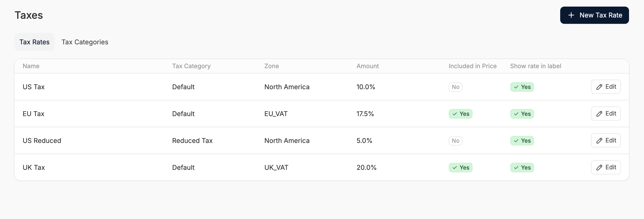Click the pencil icon for UK Tax
The image size is (644, 219).
(x=599, y=168)
